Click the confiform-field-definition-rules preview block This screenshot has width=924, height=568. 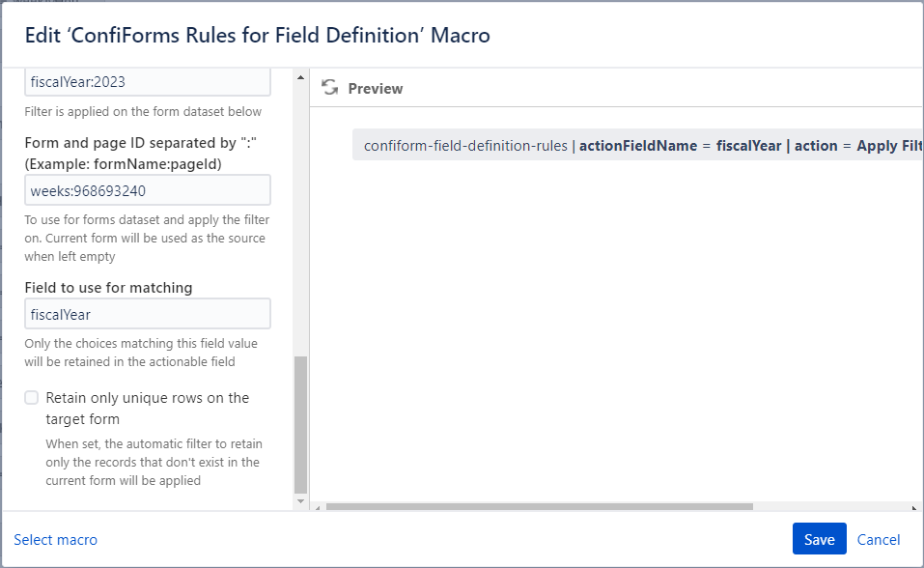point(637,145)
